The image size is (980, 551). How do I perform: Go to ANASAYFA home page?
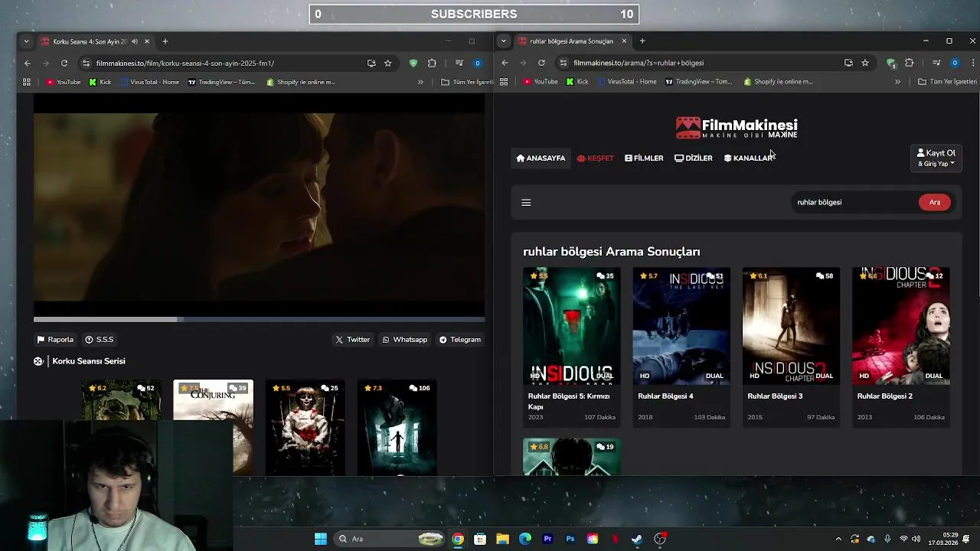pos(541,158)
